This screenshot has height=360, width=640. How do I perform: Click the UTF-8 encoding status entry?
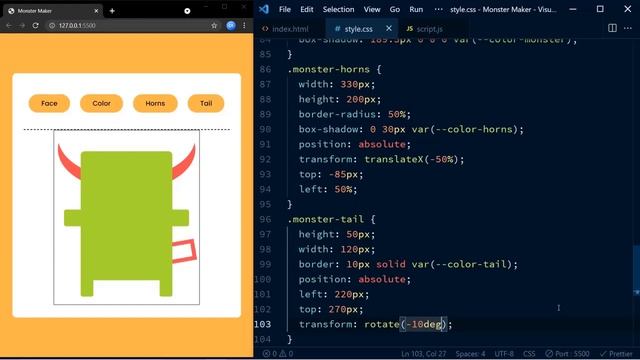pyautogui.click(x=504, y=353)
